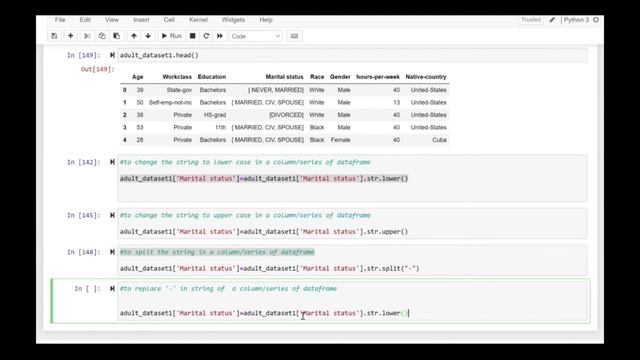This screenshot has height=360, width=640.
Task: Click the '13' hours-per-week cell
Action: pyautogui.click(x=396, y=102)
